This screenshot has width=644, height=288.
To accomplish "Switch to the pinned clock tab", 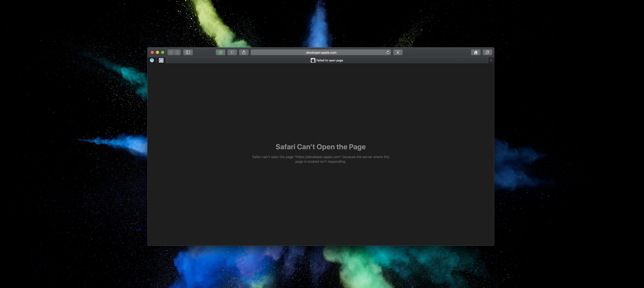I will coord(161,60).
